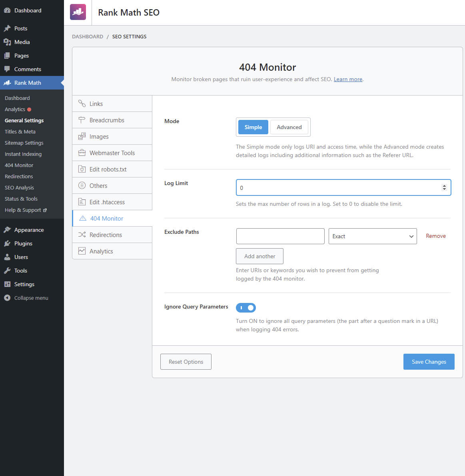Click the Posts pushpin icon

point(7,28)
